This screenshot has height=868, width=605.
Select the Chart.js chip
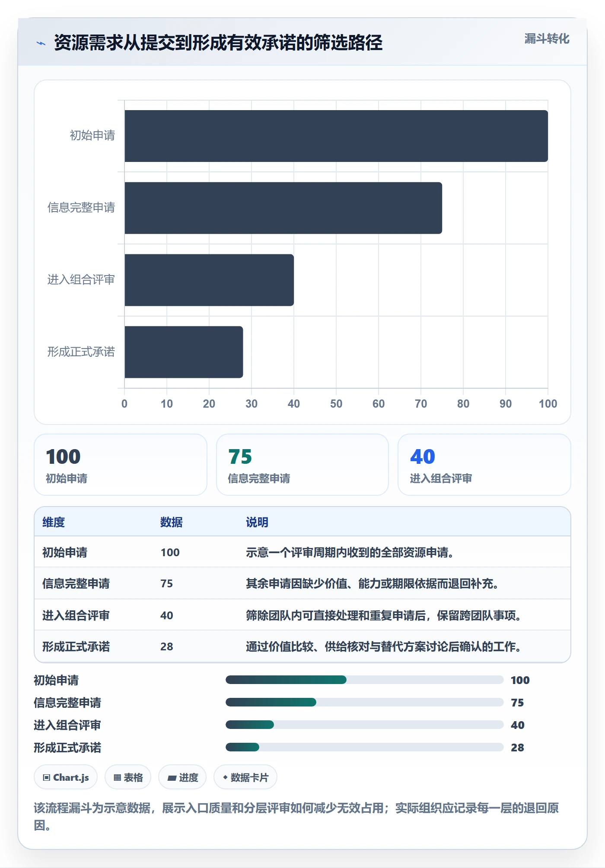66,777
